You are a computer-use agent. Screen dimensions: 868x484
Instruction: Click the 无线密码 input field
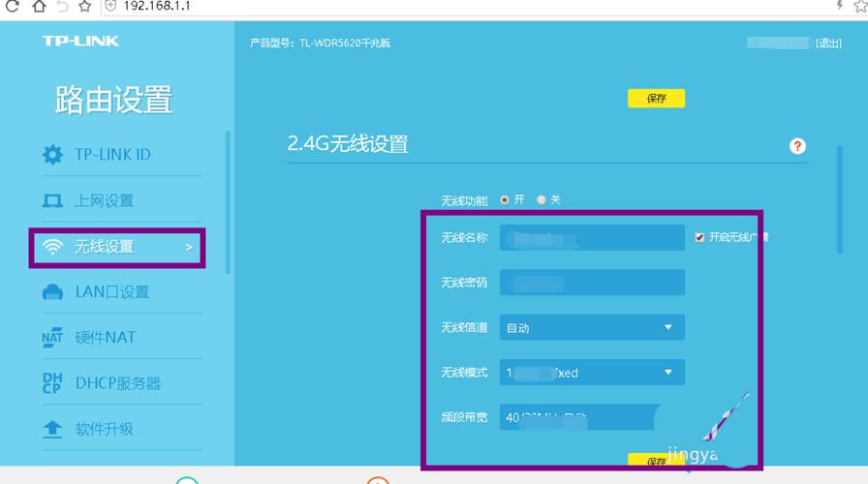(592, 283)
